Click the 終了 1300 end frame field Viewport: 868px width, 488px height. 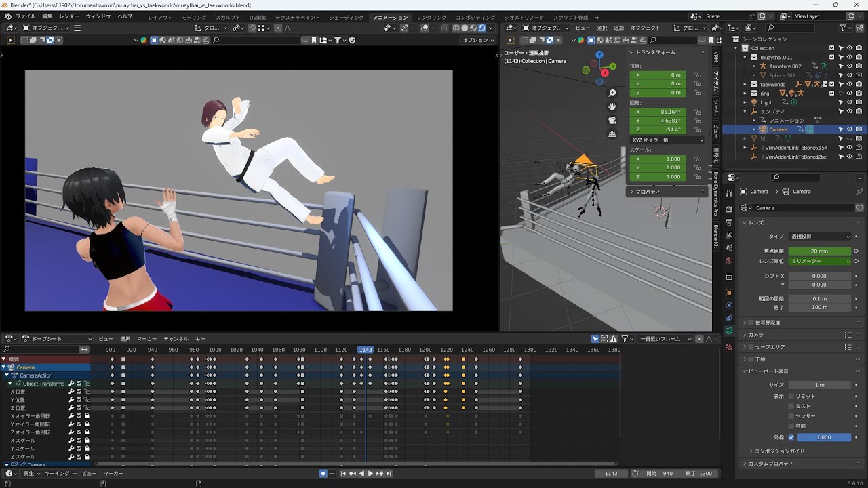tap(699, 474)
